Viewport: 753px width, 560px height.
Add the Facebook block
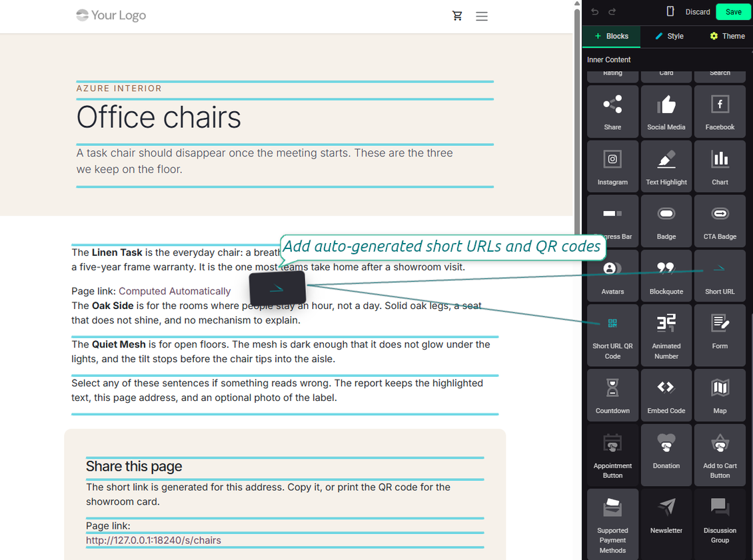tap(720, 112)
